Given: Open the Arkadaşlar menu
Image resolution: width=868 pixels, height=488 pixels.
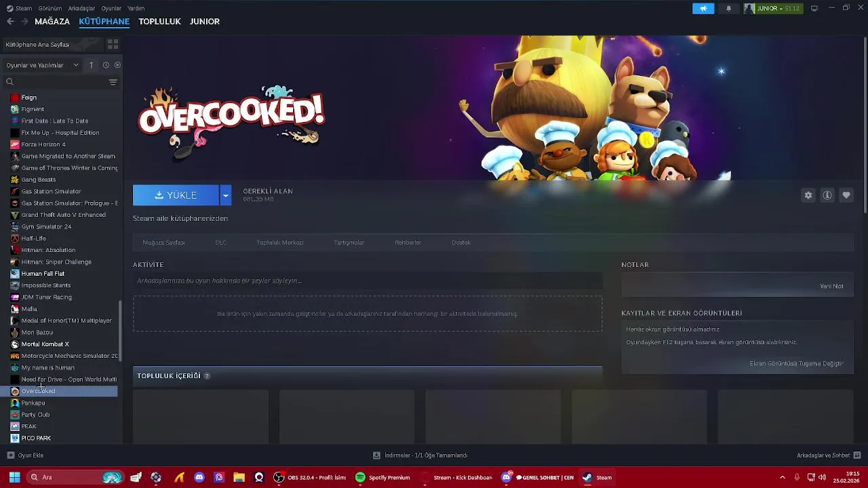Looking at the screenshot, I should 82,8.
